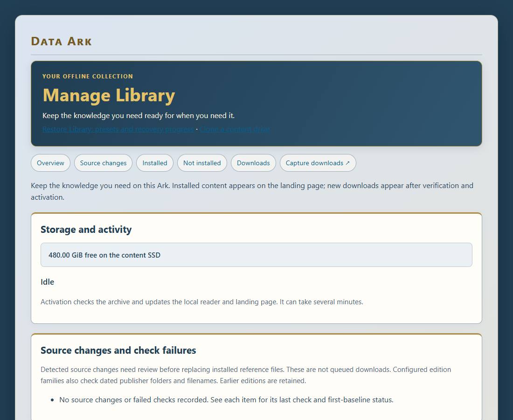Follow the Restore Library presets link
The height and width of the screenshot is (420, 513).
tap(118, 129)
